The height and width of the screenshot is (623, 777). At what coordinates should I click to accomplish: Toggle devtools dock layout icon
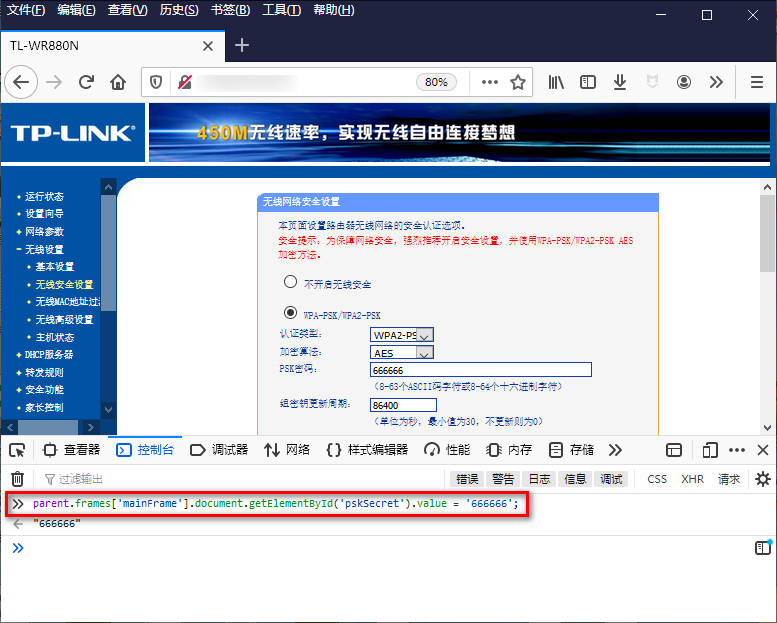point(674,450)
